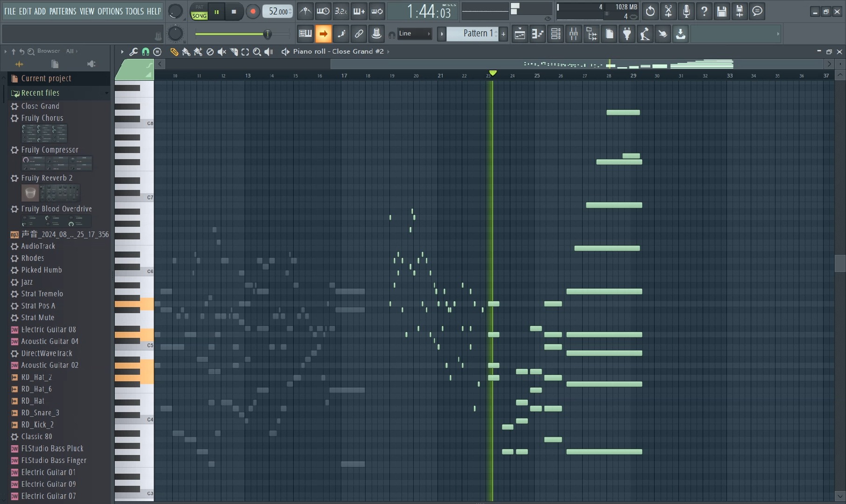The image size is (846, 504).
Task: Open the project info document icon
Action: coord(609,34)
